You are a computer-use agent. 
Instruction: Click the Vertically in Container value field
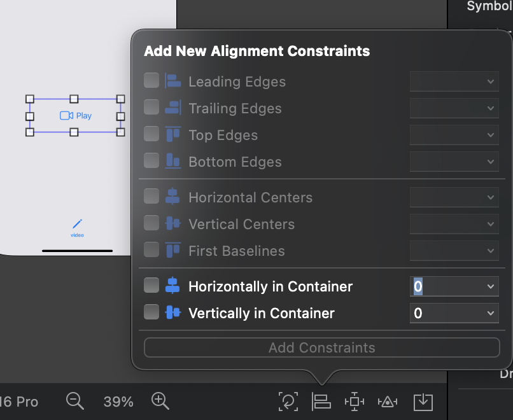(446, 313)
